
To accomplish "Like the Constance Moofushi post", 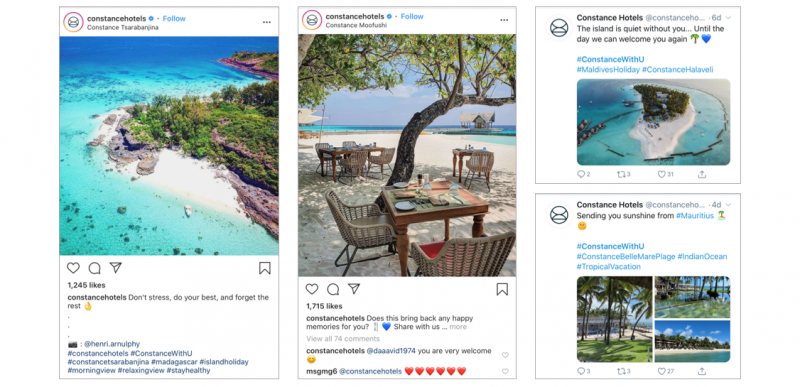I will click(312, 289).
